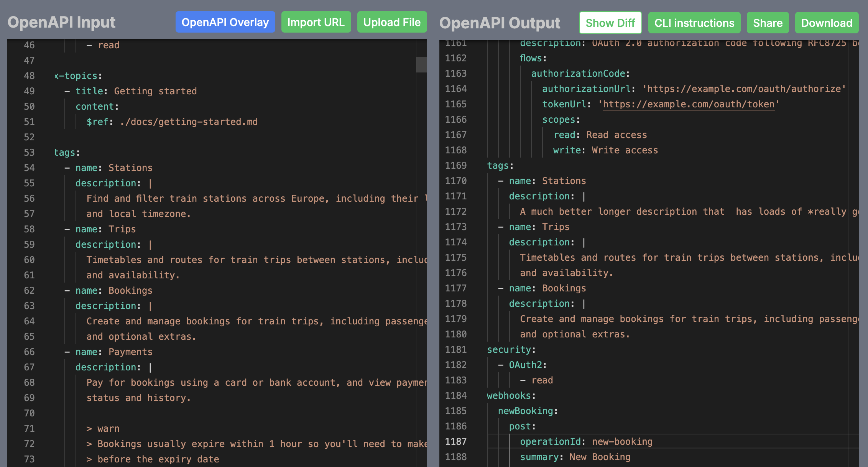Screen dimensions: 868x467
Task: Click the webhooks key in output
Action: 509,396
